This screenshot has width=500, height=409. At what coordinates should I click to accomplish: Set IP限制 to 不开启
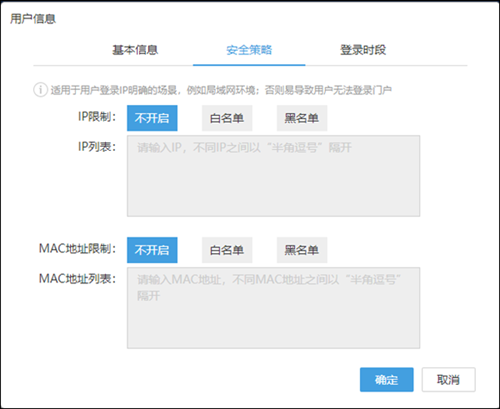[152, 118]
